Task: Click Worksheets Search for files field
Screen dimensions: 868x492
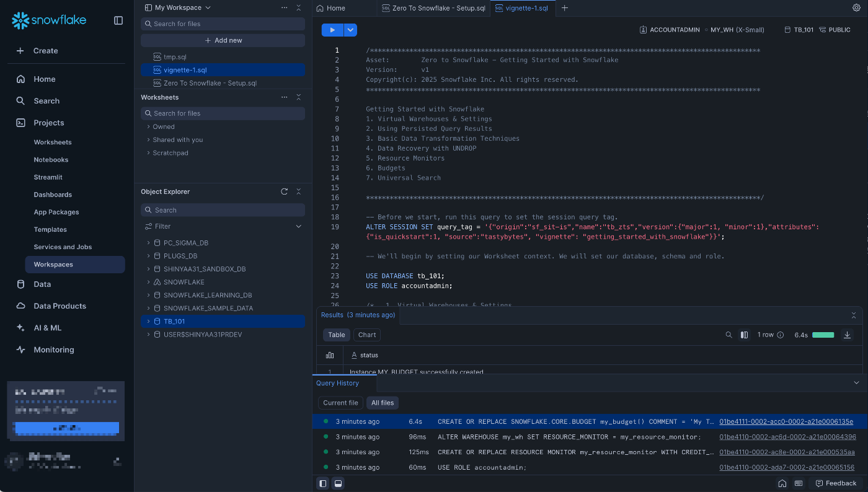Action: point(223,113)
